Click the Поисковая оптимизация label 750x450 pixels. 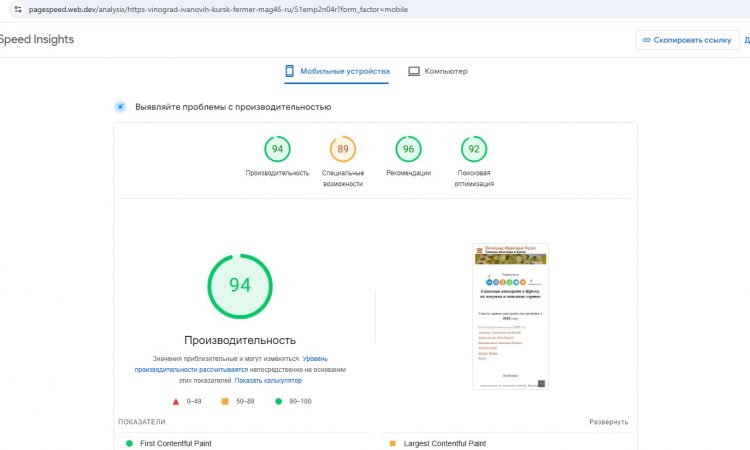coord(474,178)
